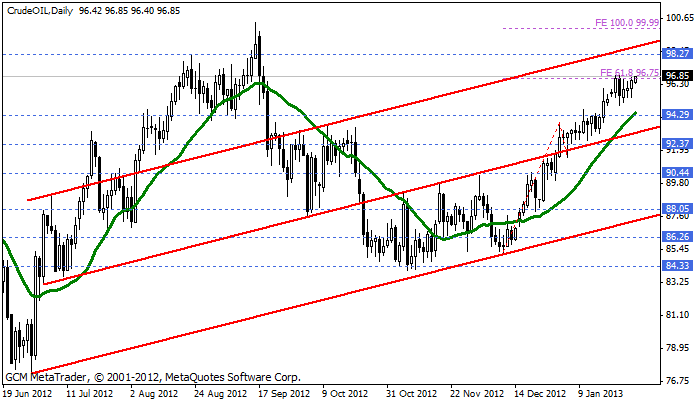Click the 76.75 price axis value
Screen dimensions: 700x402
point(677,380)
